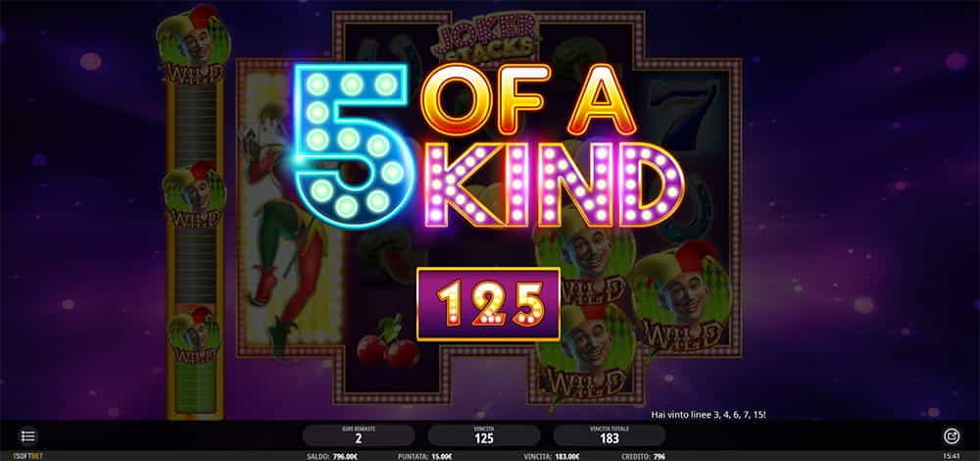The image size is (980, 461).
Task: Click the Credito 796 label
Action: pos(643,457)
